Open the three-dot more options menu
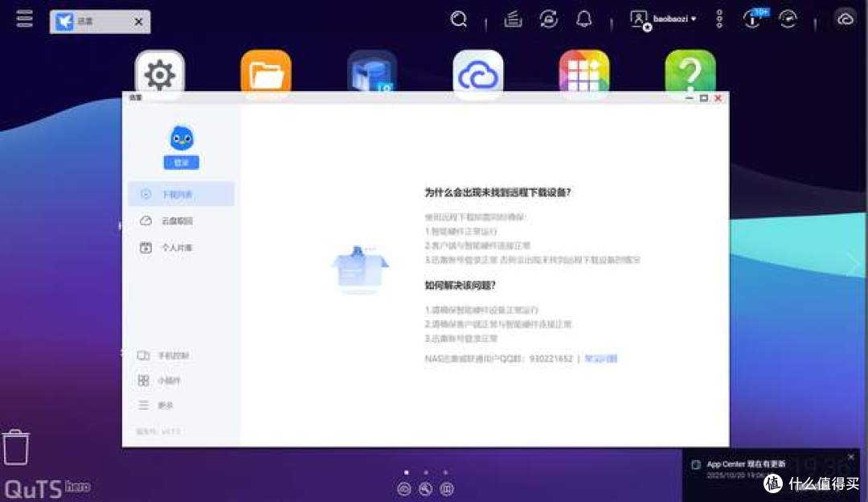Image resolution: width=868 pixels, height=502 pixels. click(x=719, y=19)
